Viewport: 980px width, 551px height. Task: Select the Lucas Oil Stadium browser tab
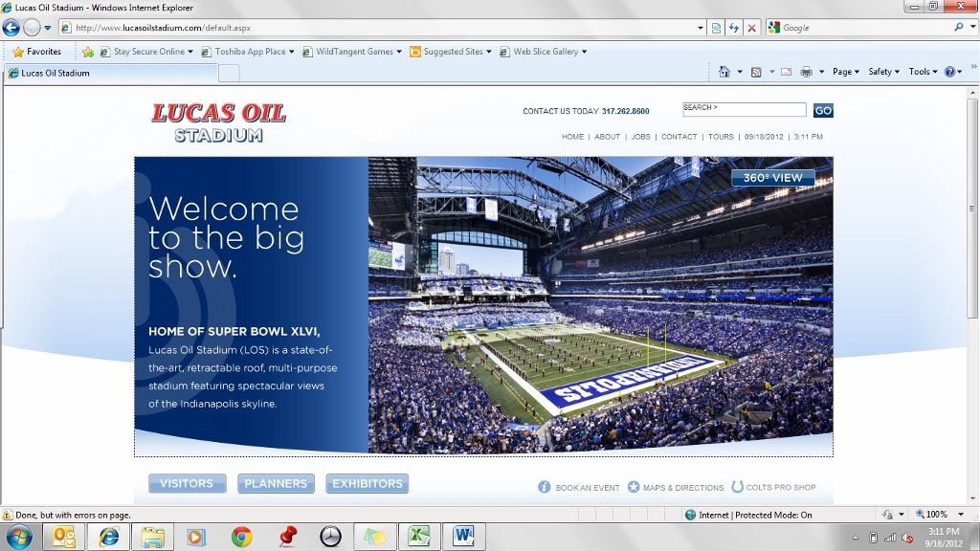[x=109, y=73]
